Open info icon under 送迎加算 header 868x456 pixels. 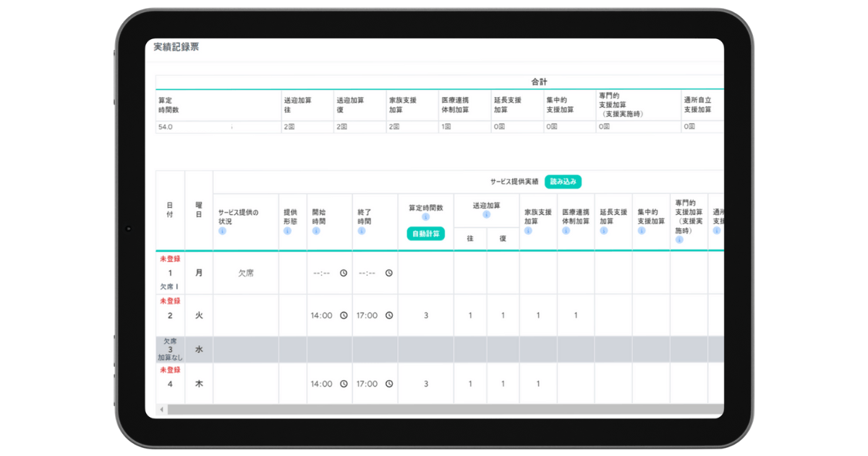click(486, 215)
